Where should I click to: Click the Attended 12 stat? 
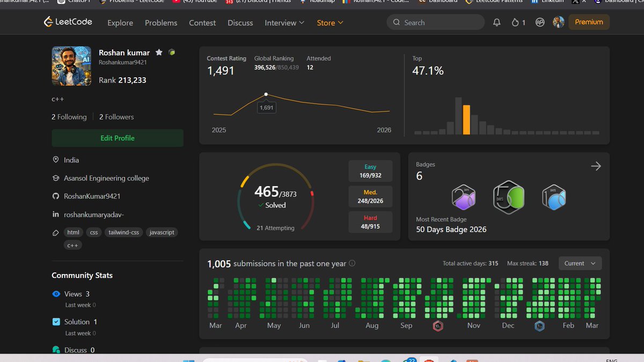click(x=319, y=63)
